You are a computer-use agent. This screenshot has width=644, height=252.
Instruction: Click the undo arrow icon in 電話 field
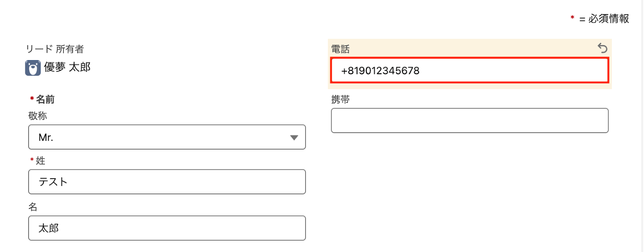pos(603,48)
